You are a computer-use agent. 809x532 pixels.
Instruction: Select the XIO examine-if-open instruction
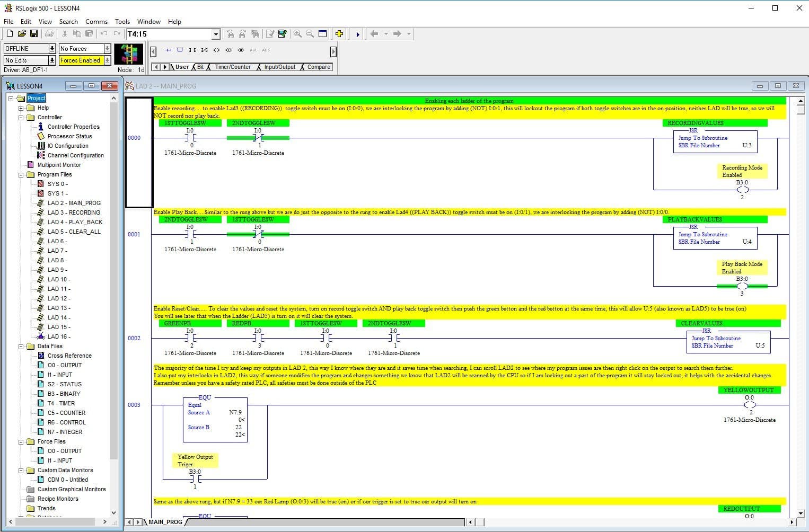tap(204, 50)
